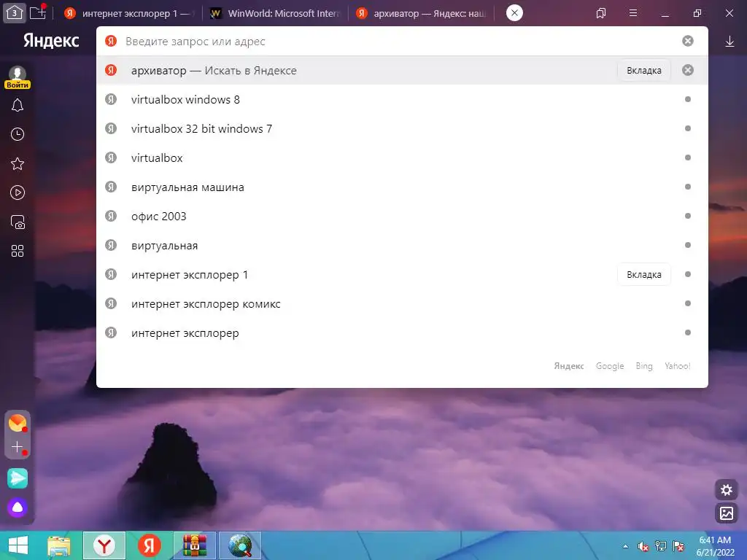The height and width of the screenshot is (560, 747).
Task: Open notifications bell in sidebar
Action: pyautogui.click(x=18, y=105)
